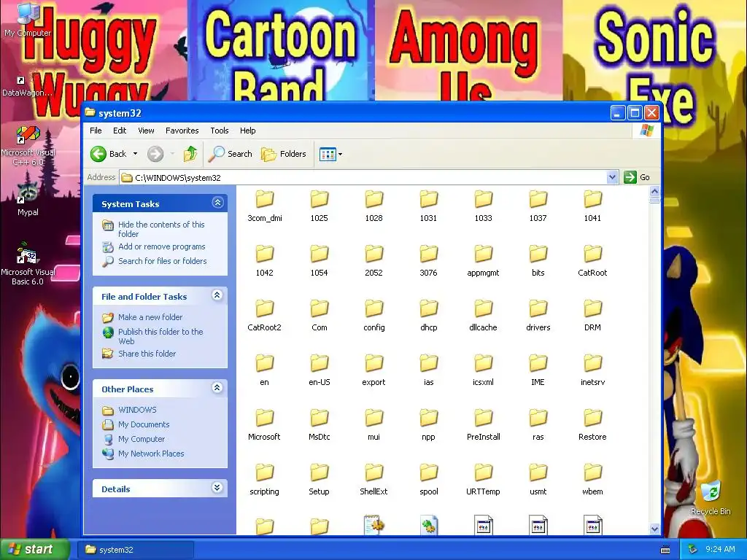Open the Search toolbar button

tap(231, 154)
